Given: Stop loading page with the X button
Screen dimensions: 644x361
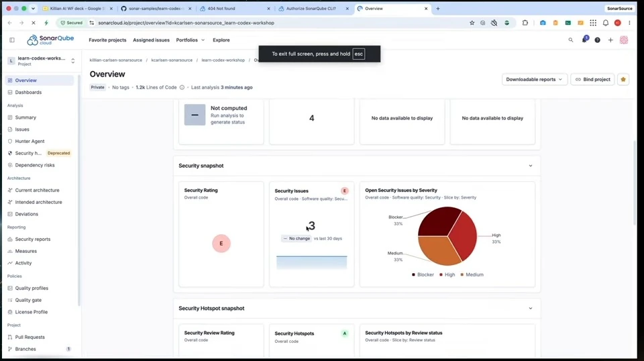Looking at the screenshot, I should tap(34, 23).
